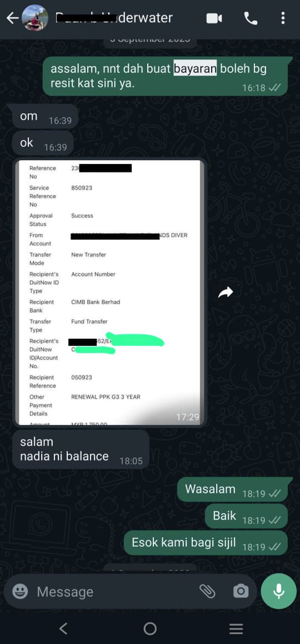Open the camera from message bar
The height and width of the screenshot is (644, 300).
click(241, 591)
